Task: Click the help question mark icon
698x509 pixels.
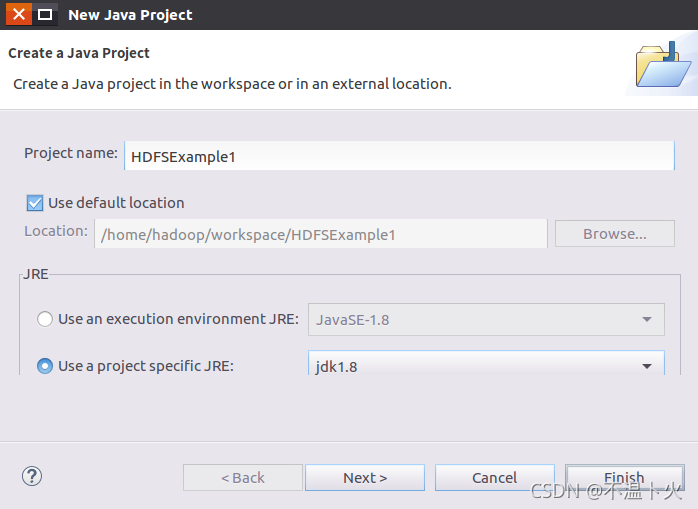Action: (x=32, y=476)
